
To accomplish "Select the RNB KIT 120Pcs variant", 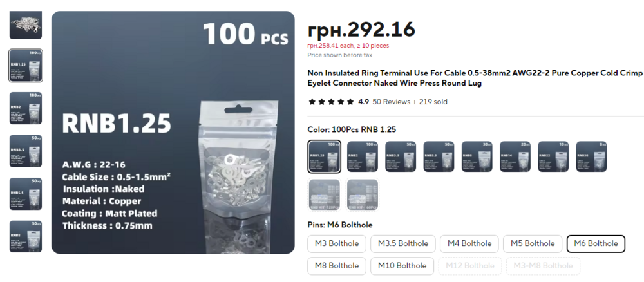I will coord(325,195).
